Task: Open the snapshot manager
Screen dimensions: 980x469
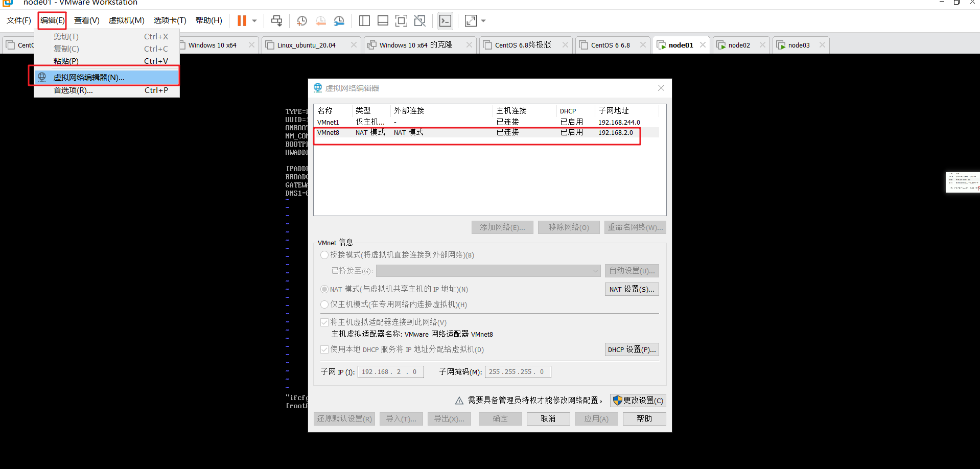Action: click(x=339, y=20)
